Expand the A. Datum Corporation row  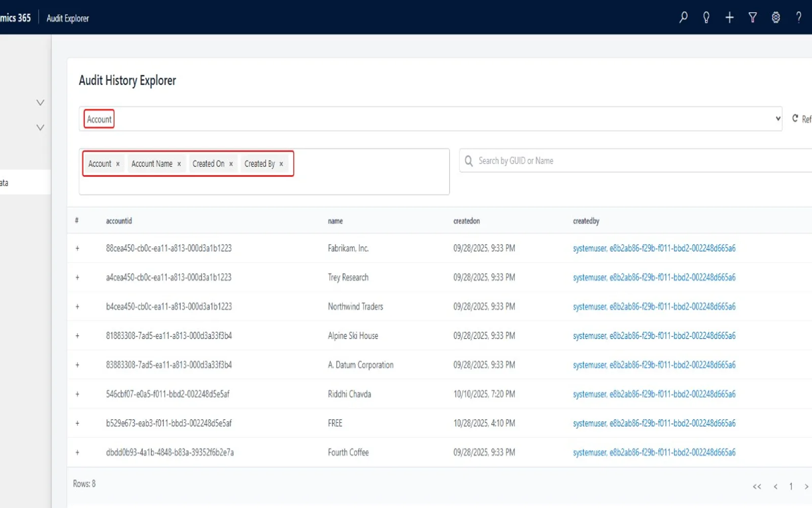pyautogui.click(x=77, y=365)
